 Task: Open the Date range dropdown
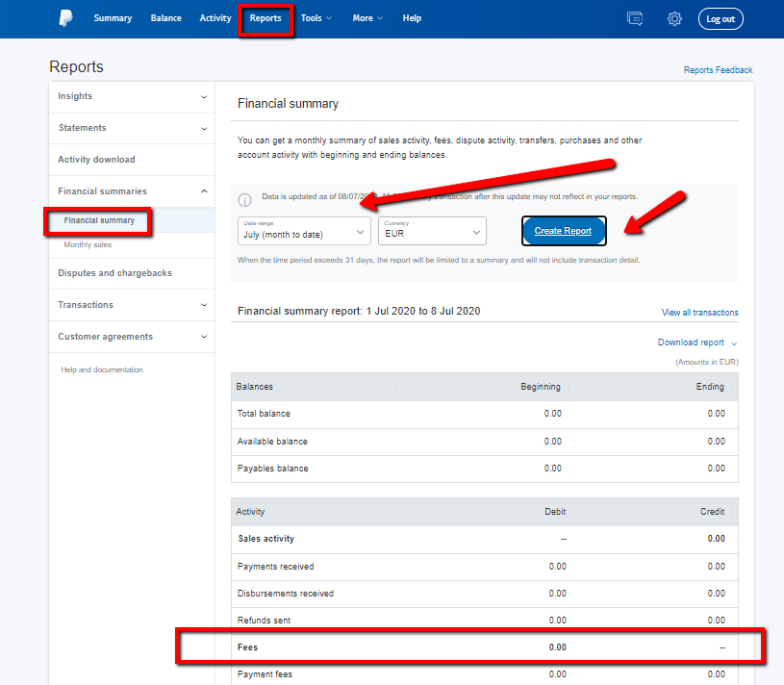pyautogui.click(x=303, y=231)
